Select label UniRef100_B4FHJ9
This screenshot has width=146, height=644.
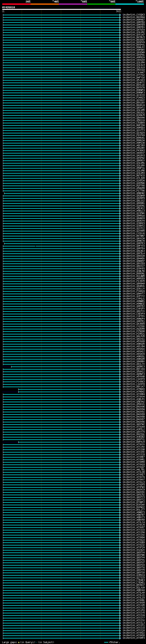tap(134, 442)
